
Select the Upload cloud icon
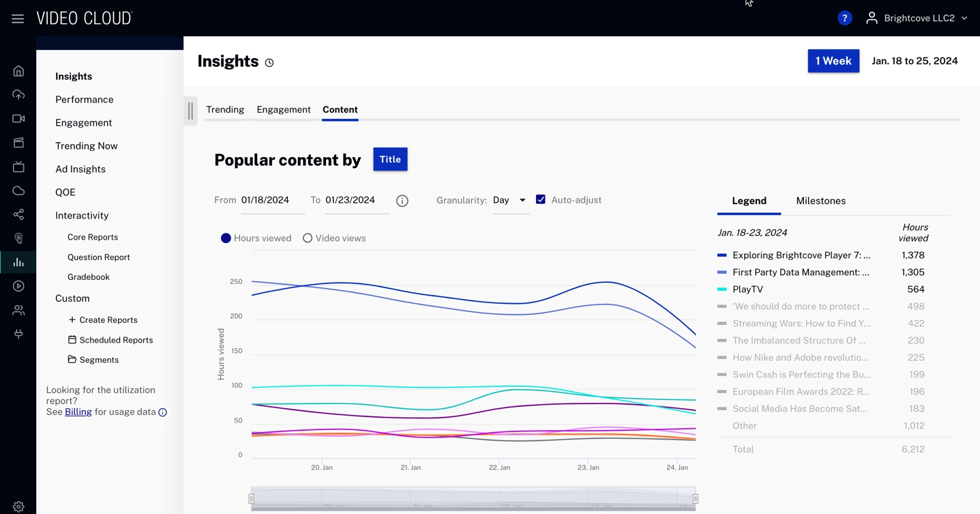[x=18, y=94]
